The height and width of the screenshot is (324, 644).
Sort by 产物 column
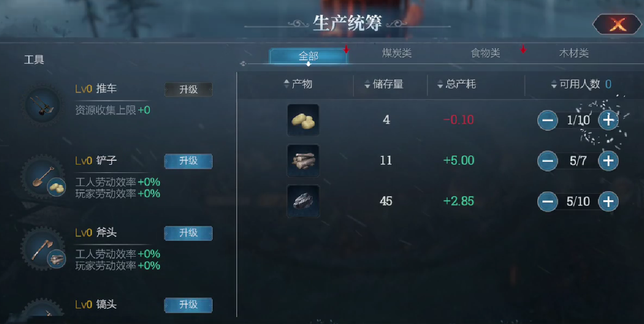(298, 84)
